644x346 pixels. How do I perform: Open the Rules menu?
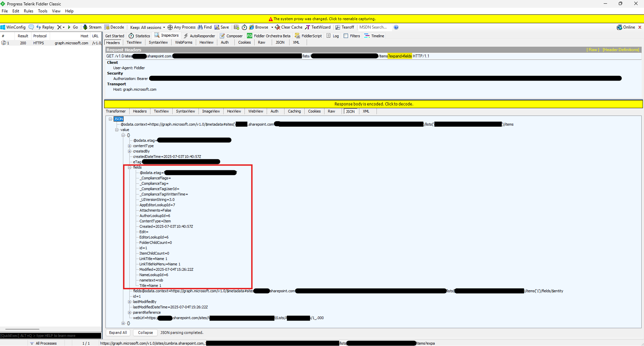point(28,11)
